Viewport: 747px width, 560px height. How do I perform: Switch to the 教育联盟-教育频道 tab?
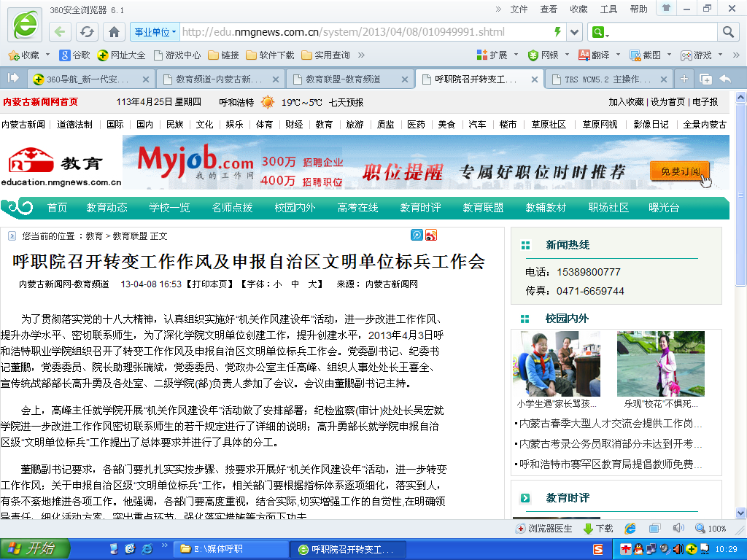[349, 79]
